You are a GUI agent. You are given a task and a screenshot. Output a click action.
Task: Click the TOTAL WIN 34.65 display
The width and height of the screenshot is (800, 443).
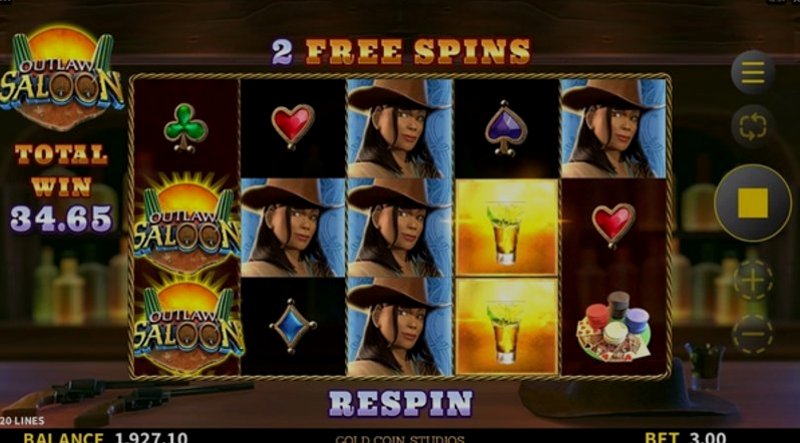(61, 188)
